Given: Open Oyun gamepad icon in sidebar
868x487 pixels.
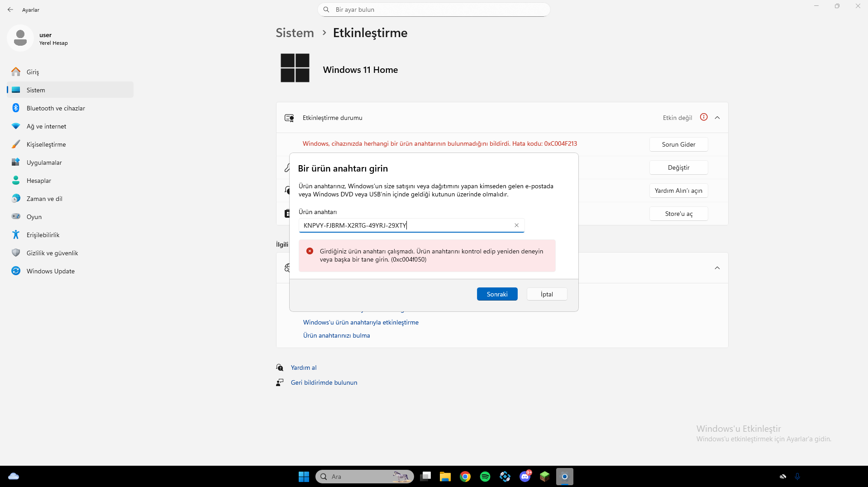Looking at the screenshot, I should 16,217.
